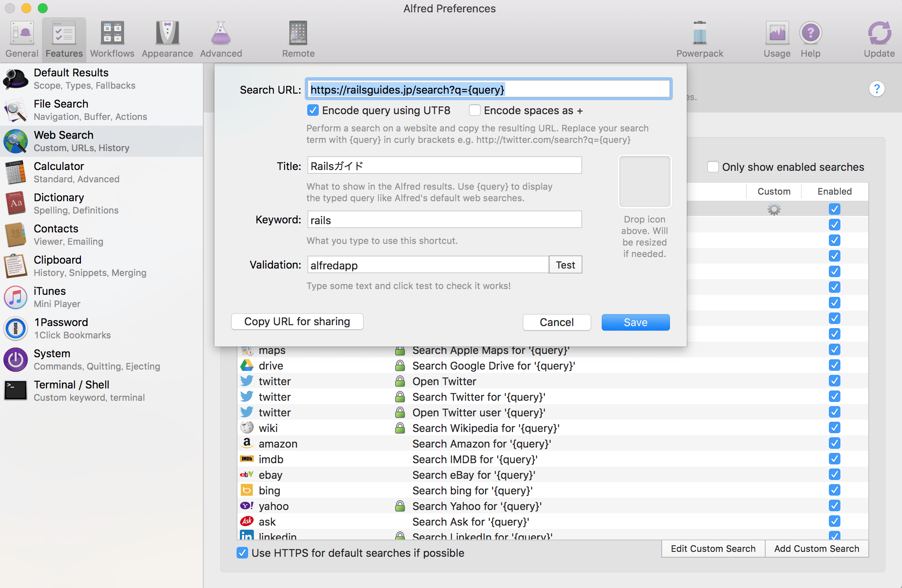The height and width of the screenshot is (588, 902).
Task: Click Add Custom Search button
Action: (x=817, y=549)
